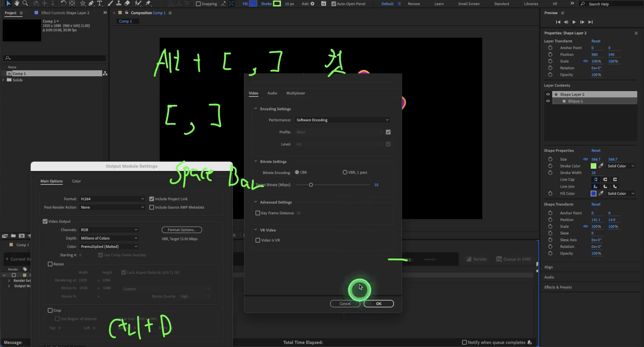This screenshot has width=644, height=347.
Task: Check the Key Frame Distance checkbox
Action: [x=258, y=213]
